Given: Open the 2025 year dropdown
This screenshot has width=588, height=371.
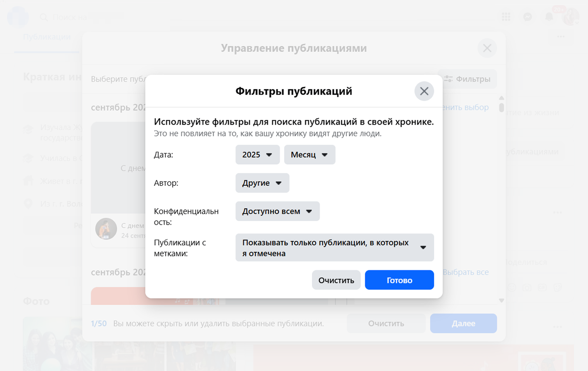Looking at the screenshot, I should click(257, 155).
